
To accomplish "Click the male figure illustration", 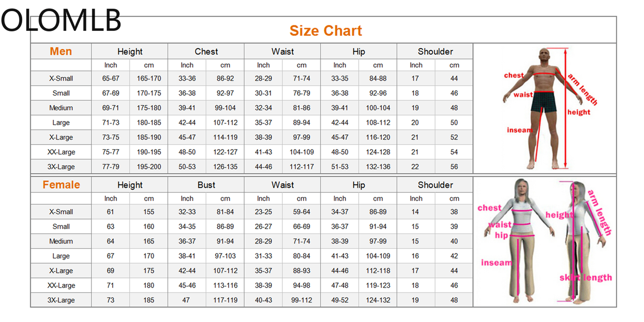I will [544, 106].
